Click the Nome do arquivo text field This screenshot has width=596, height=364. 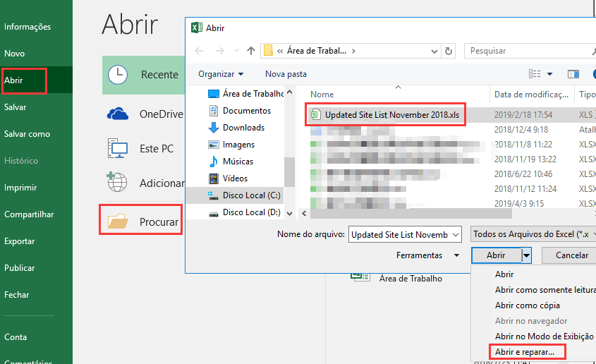pos(400,235)
